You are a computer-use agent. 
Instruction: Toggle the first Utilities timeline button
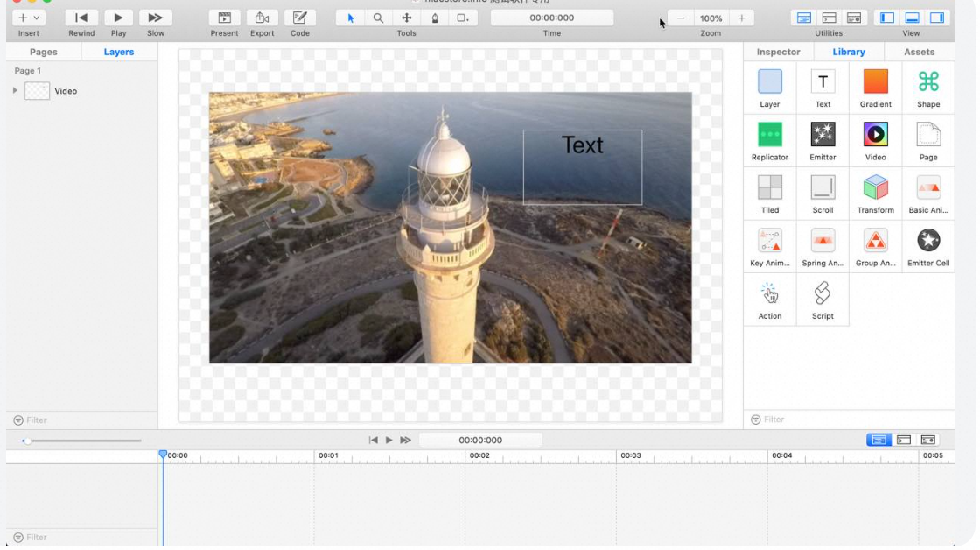click(804, 18)
